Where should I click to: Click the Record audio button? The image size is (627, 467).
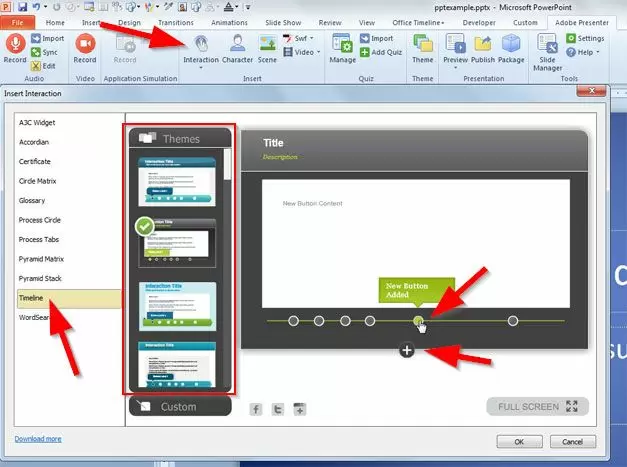click(x=16, y=48)
